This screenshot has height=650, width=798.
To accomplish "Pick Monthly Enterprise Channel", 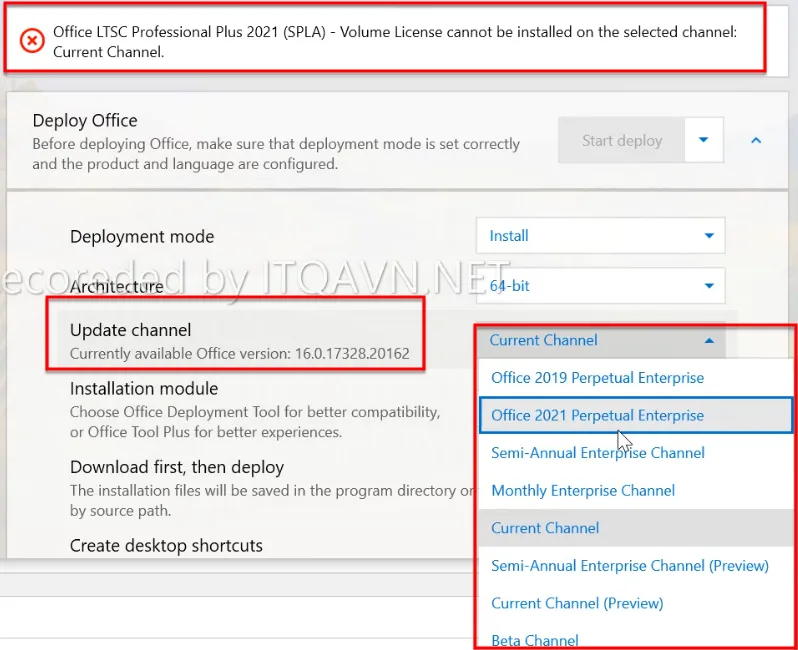I will pos(583,490).
